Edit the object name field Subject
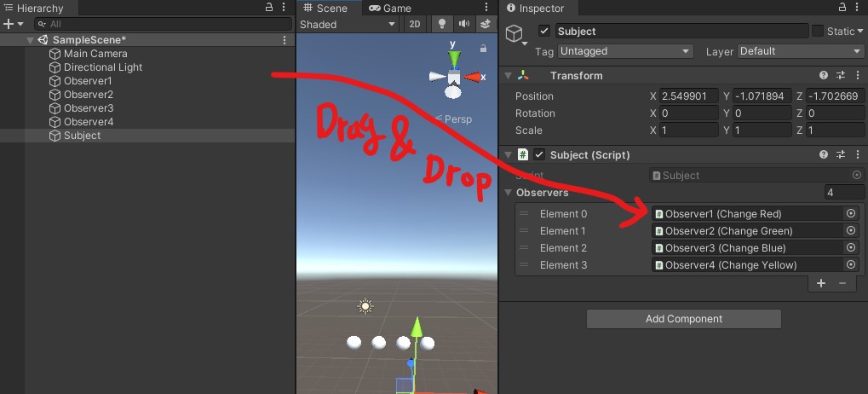868x394 pixels. pyautogui.click(x=682, y=31)
